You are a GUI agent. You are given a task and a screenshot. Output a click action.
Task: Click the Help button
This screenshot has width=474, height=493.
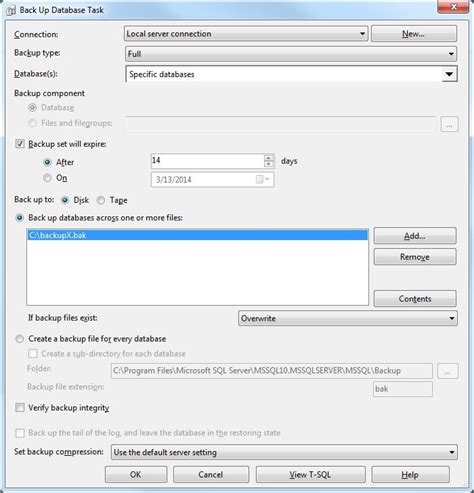tap(411, 475)
